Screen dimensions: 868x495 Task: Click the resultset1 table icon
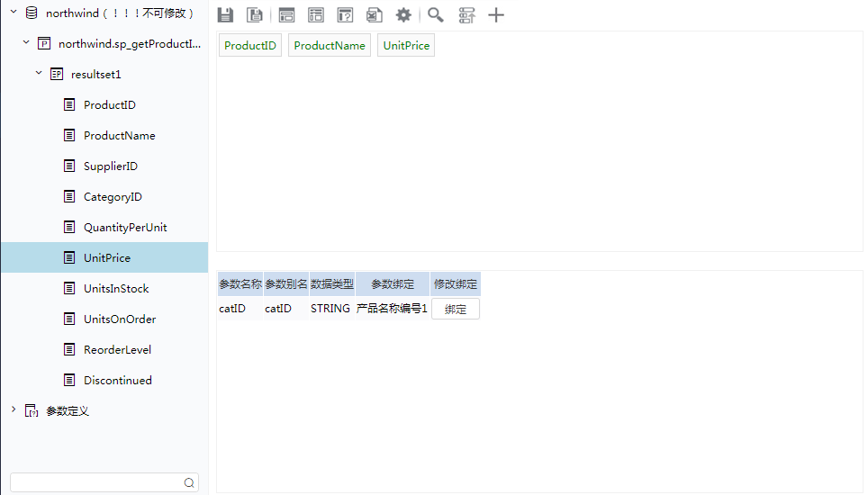[x=57, y=74]
